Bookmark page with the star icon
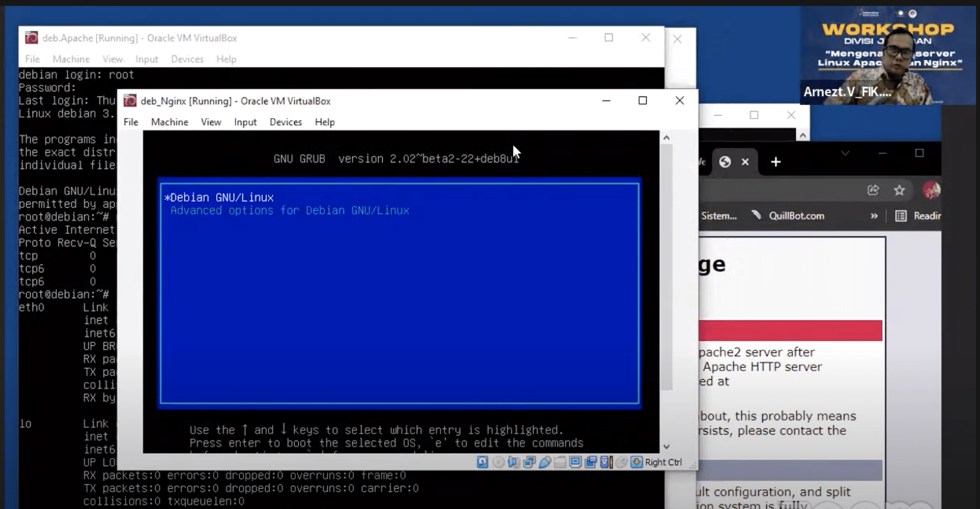This screenshot has height=509, width=980. click(x=899, y=190)
